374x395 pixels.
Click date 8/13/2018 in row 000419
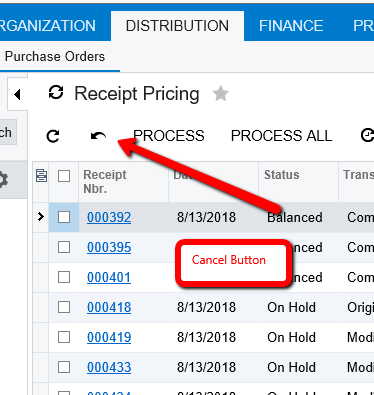point(206,337)
